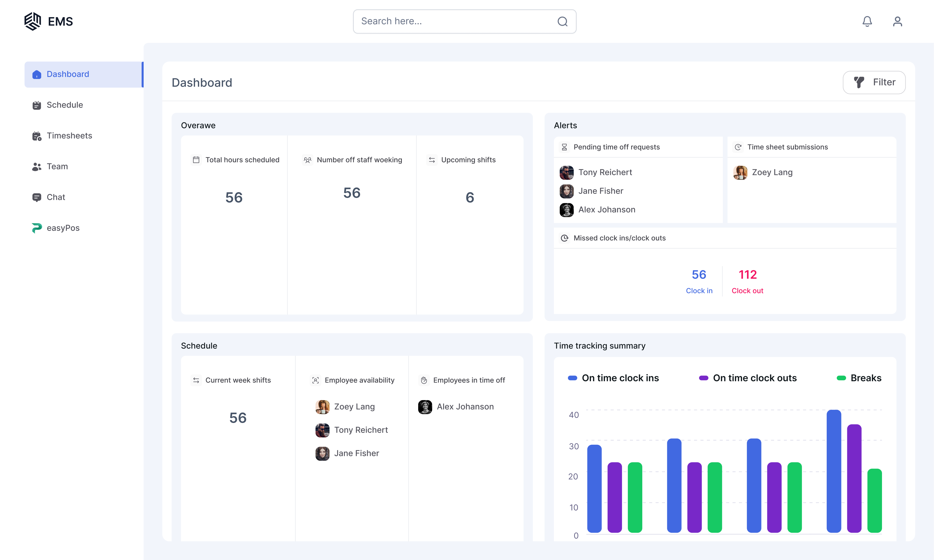Toggle the Breaks legend swatch

[841, 378]
